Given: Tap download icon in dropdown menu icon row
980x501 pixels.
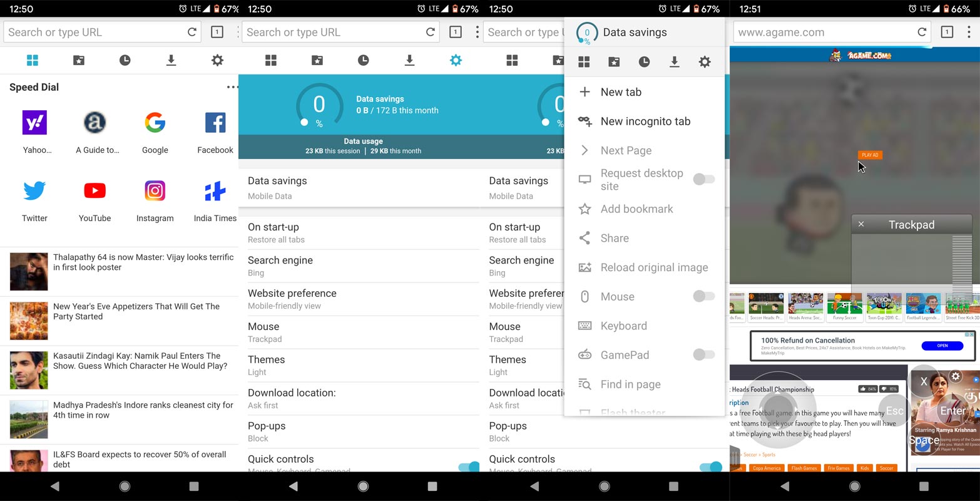Looking at the screenshot, I should 674,62.
